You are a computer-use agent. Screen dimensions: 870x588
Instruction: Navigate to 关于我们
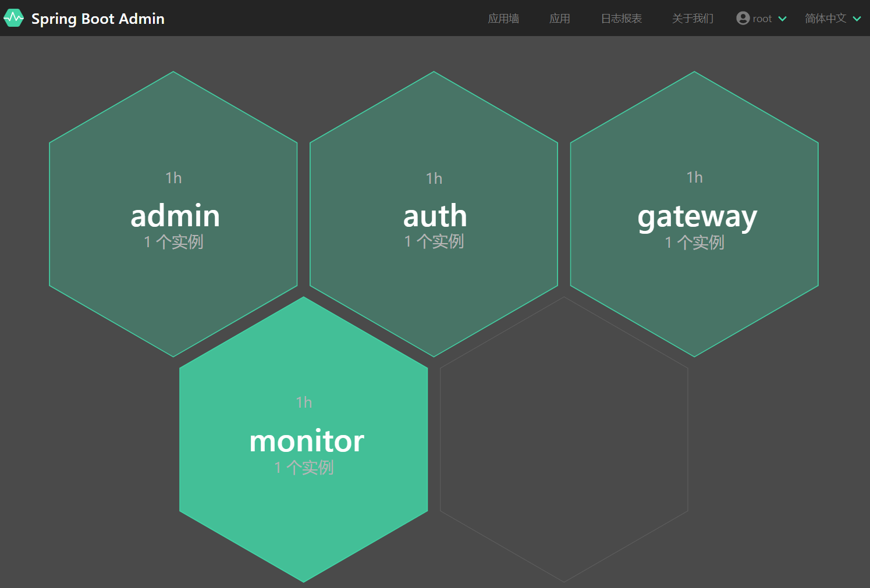693,19
